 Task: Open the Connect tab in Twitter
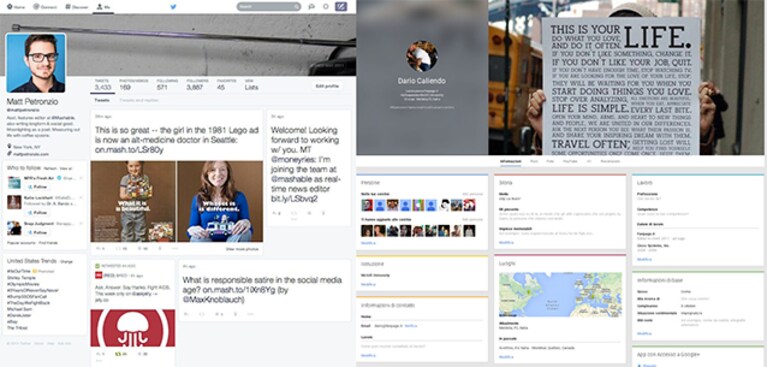(45, 7)
